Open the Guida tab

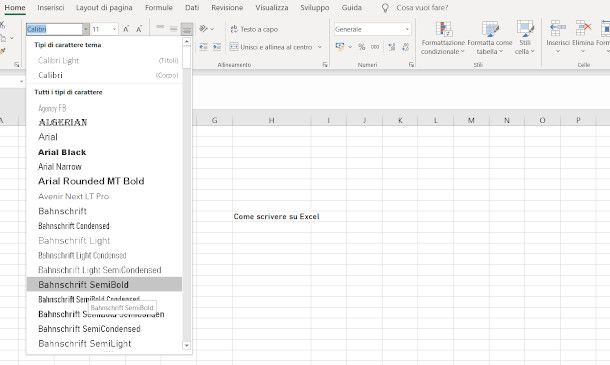[x=351, y=7]
